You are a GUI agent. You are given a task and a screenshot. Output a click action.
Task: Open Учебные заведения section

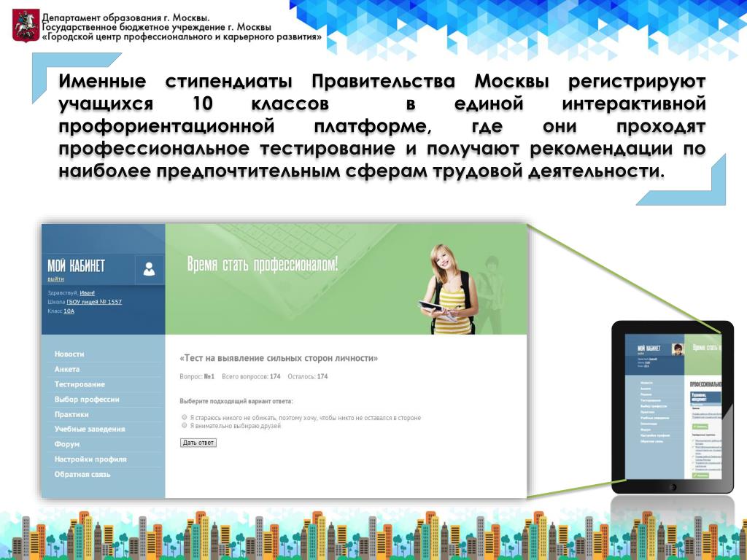pyautogui.click(x=90, y=429)
